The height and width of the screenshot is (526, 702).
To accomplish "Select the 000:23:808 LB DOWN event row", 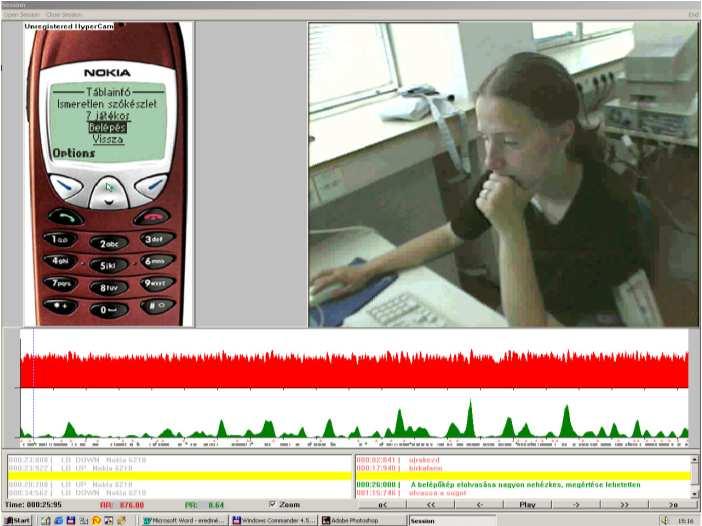I will pyautogui.click(x=180, y=460).
